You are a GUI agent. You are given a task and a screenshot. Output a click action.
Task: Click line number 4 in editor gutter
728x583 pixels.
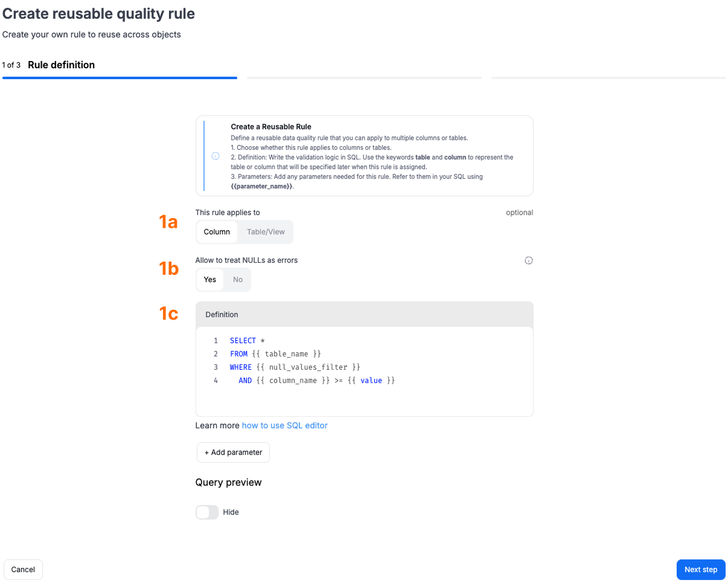[x=216, y=381]
